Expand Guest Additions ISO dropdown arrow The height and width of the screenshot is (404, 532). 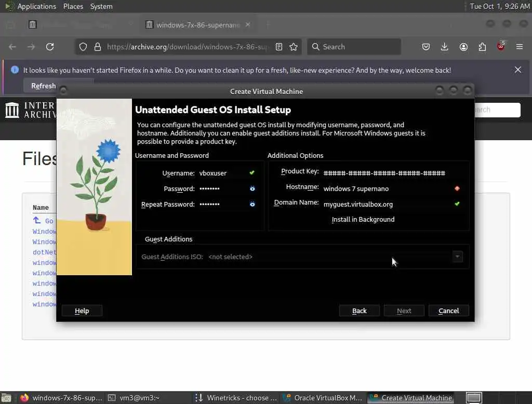tap(457, 257)
